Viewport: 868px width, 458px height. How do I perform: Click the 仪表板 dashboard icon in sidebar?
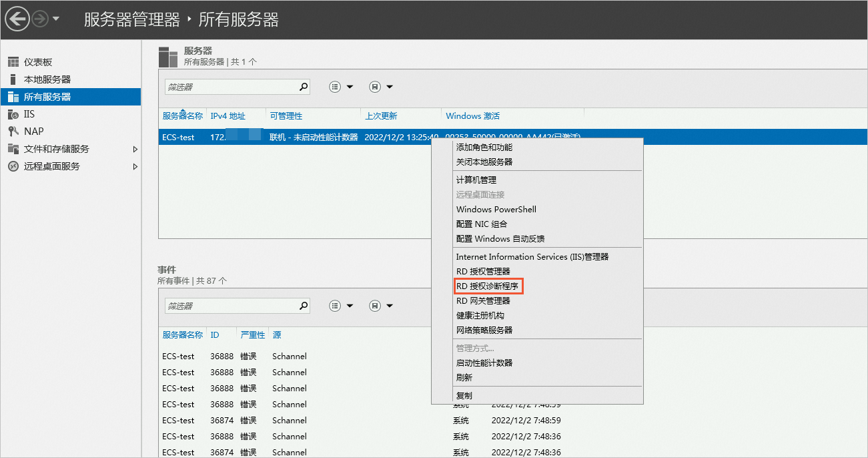(x=13, y=62)
